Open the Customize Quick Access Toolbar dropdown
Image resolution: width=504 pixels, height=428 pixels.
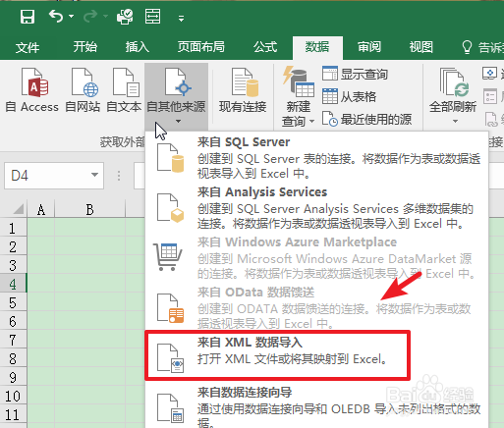[x=181, y=19]
